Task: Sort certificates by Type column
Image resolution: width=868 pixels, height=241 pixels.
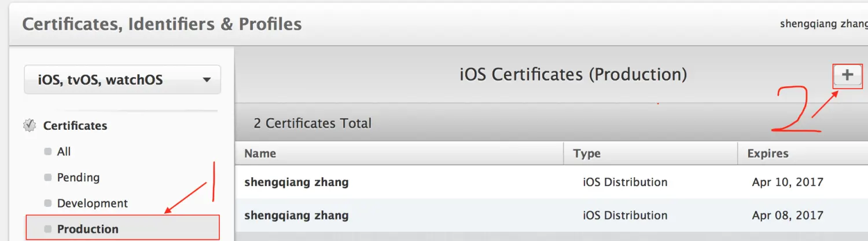Action: [587, 154]
